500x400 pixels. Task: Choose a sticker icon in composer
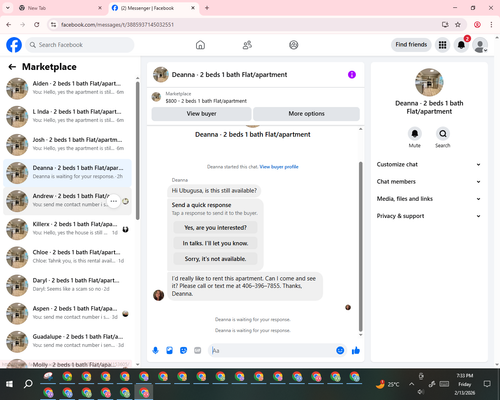point(183,350)
